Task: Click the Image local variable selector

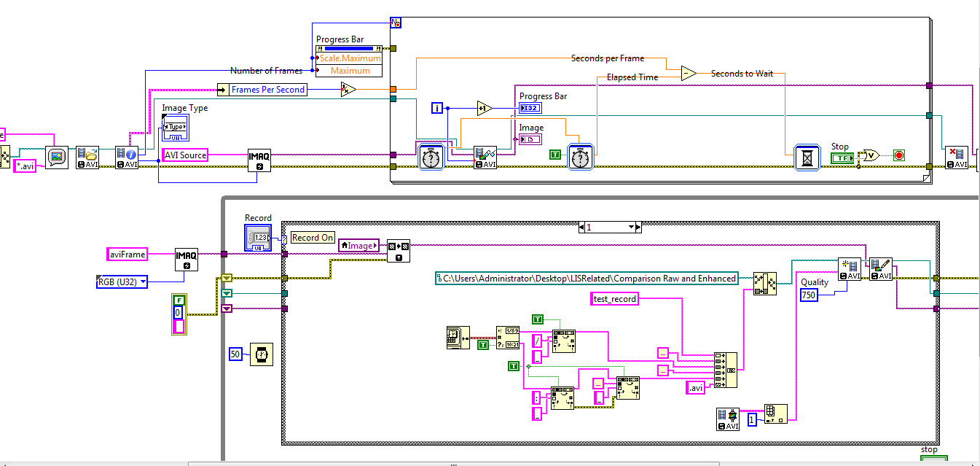Action: coord(359,246)
